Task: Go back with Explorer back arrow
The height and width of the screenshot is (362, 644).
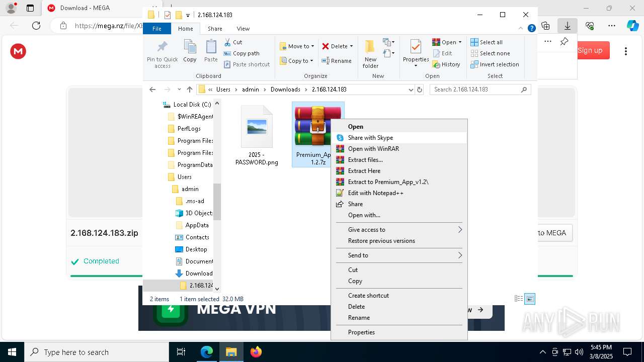Action: (x=152, y=89)
